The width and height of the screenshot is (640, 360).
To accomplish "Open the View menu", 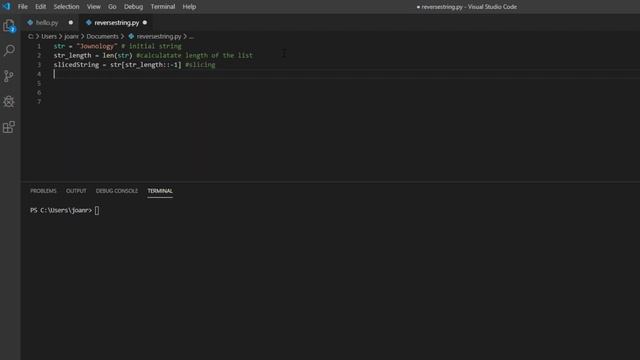I will coord(93,7).
